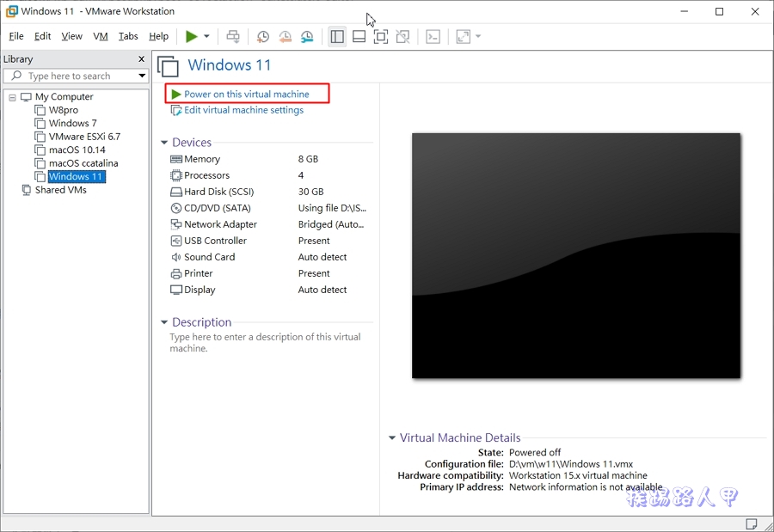Viewport: 774px width, 532px height.
Task: Open the power button dropdown arrow
Action: pyautogui.click(x=205, y=36)
